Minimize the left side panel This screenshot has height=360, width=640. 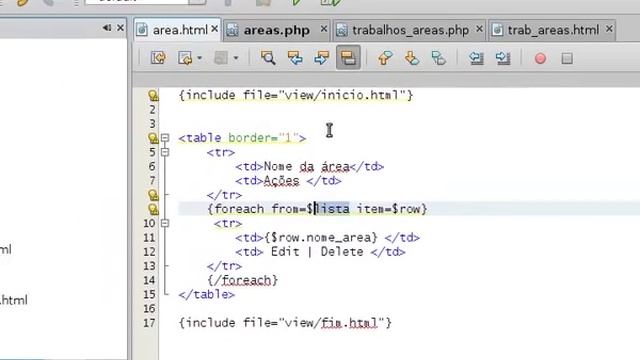click(x=107, y=28)
